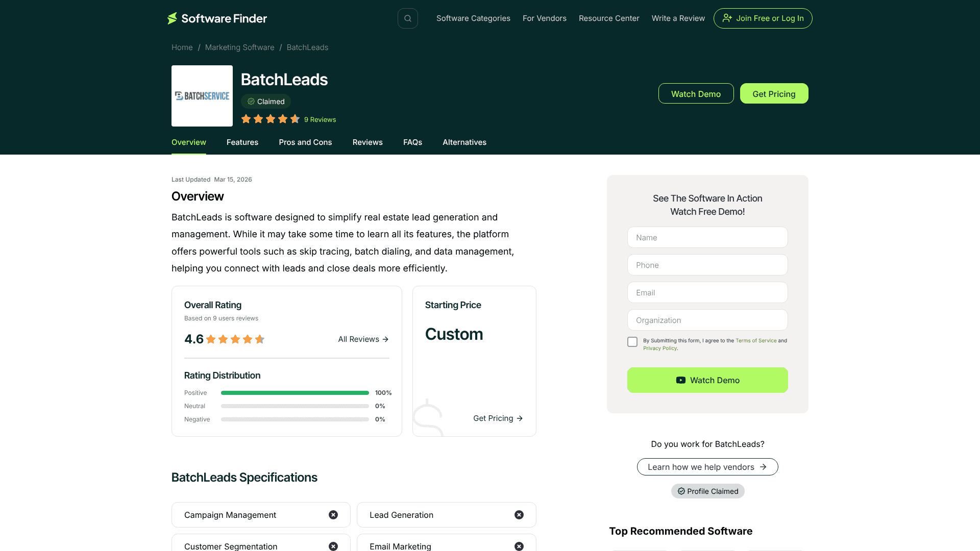This screenshot has width=980, height=551.
Task: Focus the Organization input field
Action: [x=707, y=320]
